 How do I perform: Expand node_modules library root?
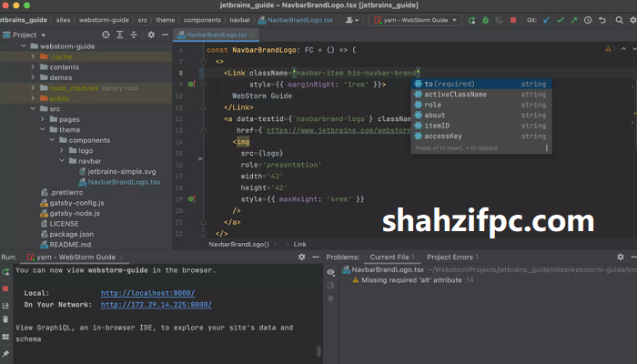[33, 87]
